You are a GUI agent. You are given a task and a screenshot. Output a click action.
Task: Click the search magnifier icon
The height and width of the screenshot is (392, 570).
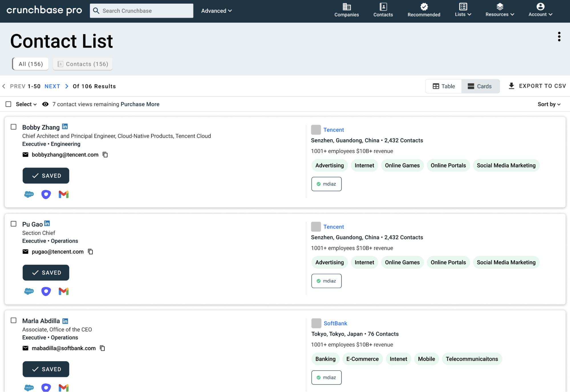coord(96,11)
